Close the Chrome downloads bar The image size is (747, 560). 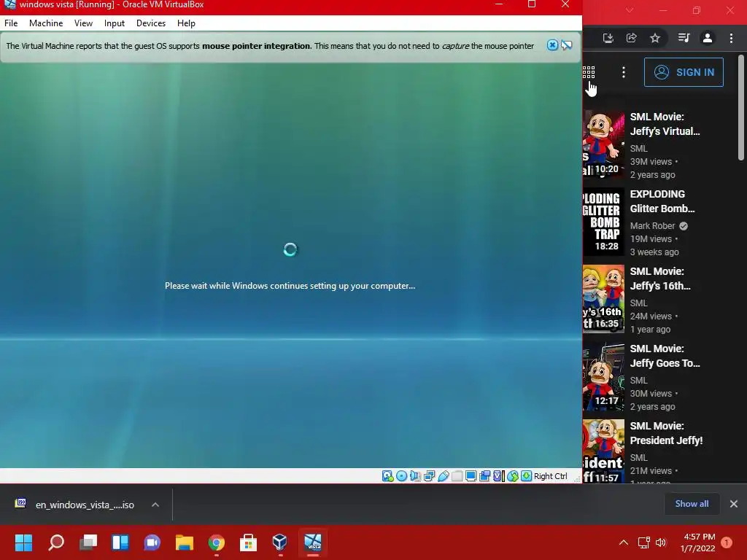click(734, 504)
